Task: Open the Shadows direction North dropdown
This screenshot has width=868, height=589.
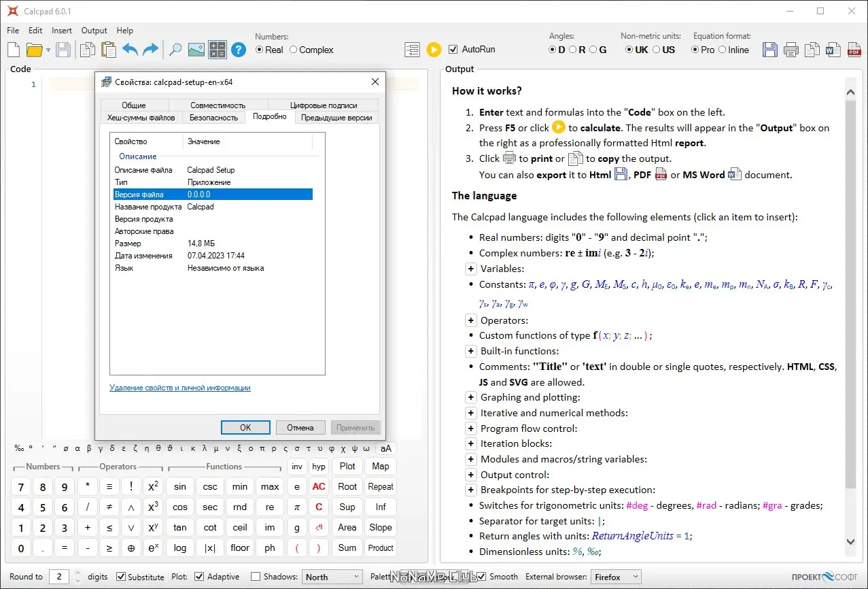Action: [x=332, y=577]
